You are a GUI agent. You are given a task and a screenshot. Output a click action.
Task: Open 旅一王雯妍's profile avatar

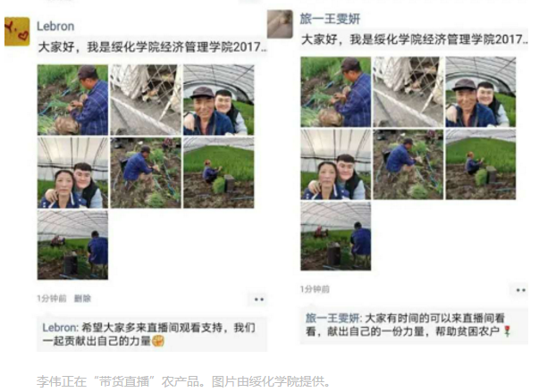point(280,24)
